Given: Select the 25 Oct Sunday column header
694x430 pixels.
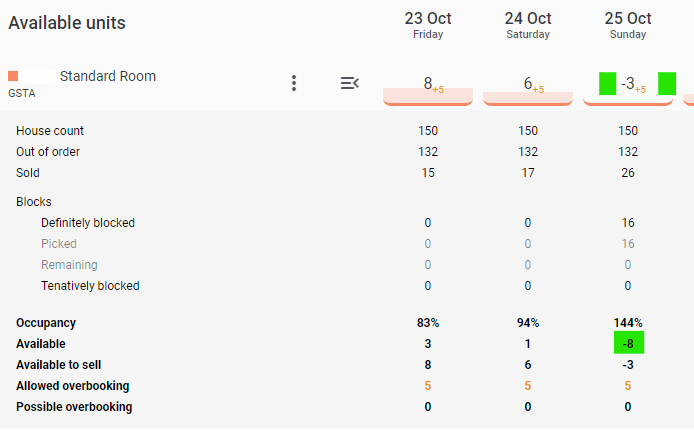Looking at the screenshot, I should coord(628,25).
